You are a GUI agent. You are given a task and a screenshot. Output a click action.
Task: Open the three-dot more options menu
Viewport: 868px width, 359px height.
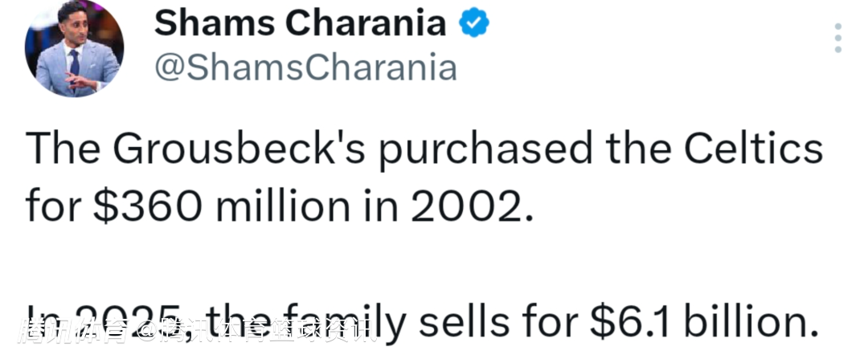[838, 38]
